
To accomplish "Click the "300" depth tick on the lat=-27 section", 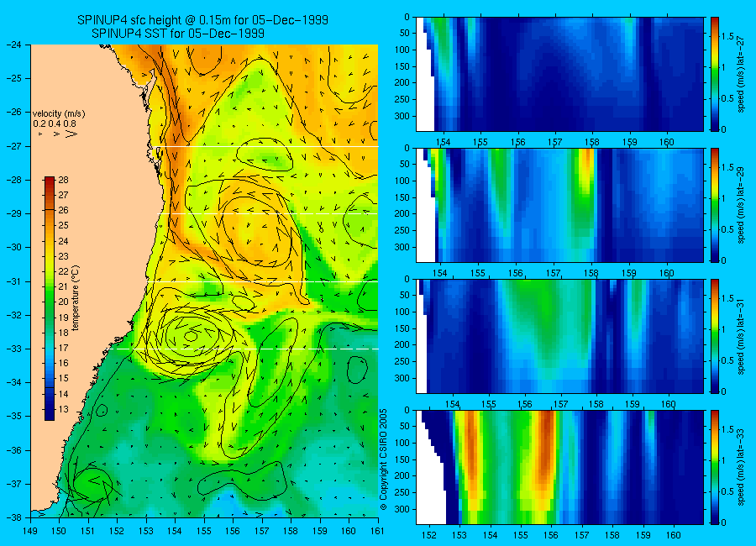I will point(403,116).
